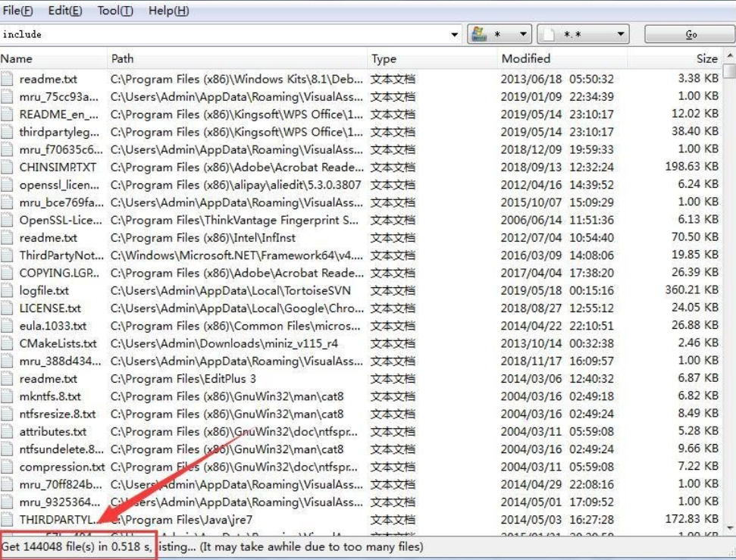The width and height of the screenshot is (736, 560).
Task: Click modified date 2019/05/18 00:15:16
Action: (557, 290)
